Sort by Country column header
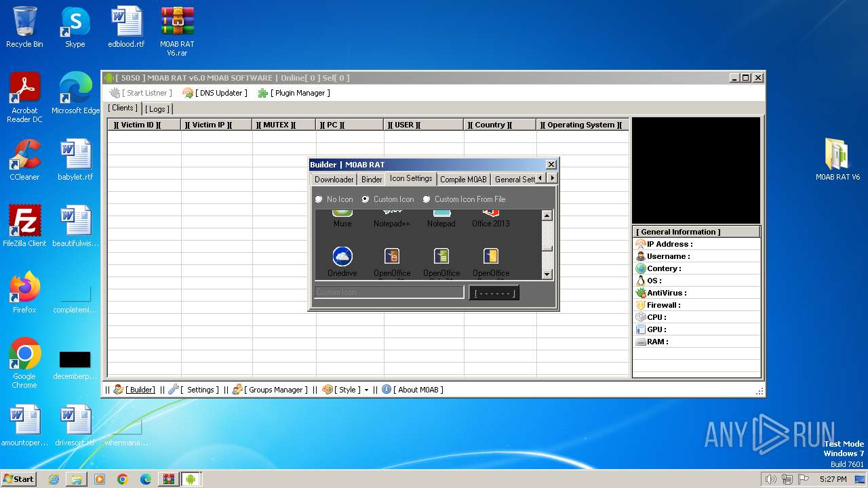 (x=500, y=125)
